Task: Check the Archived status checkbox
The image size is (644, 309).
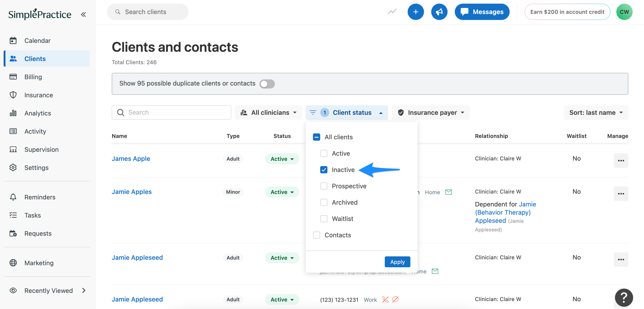Action: [324, 202]
